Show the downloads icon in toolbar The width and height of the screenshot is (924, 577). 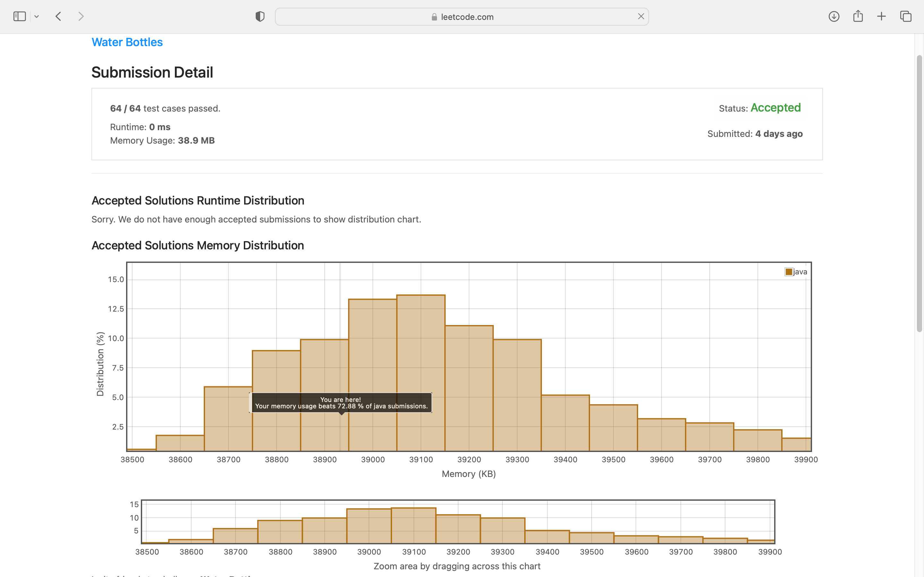pyautogui.click(x=834, y=16)
